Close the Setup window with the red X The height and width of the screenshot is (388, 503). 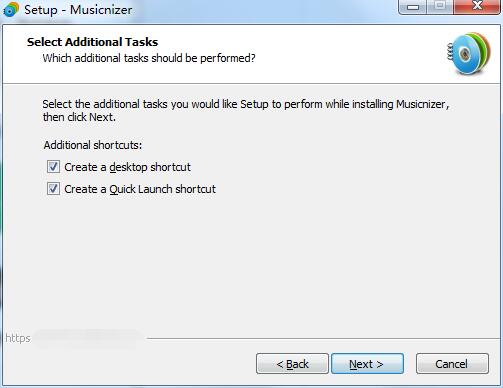coord(477,6)
